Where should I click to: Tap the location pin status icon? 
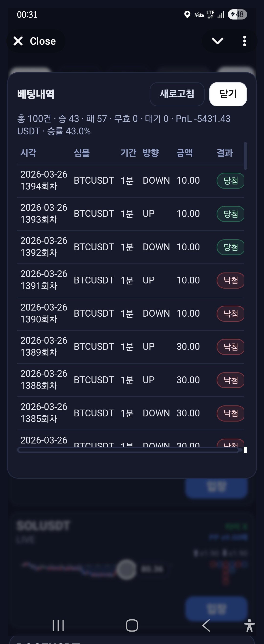(187, 14)
